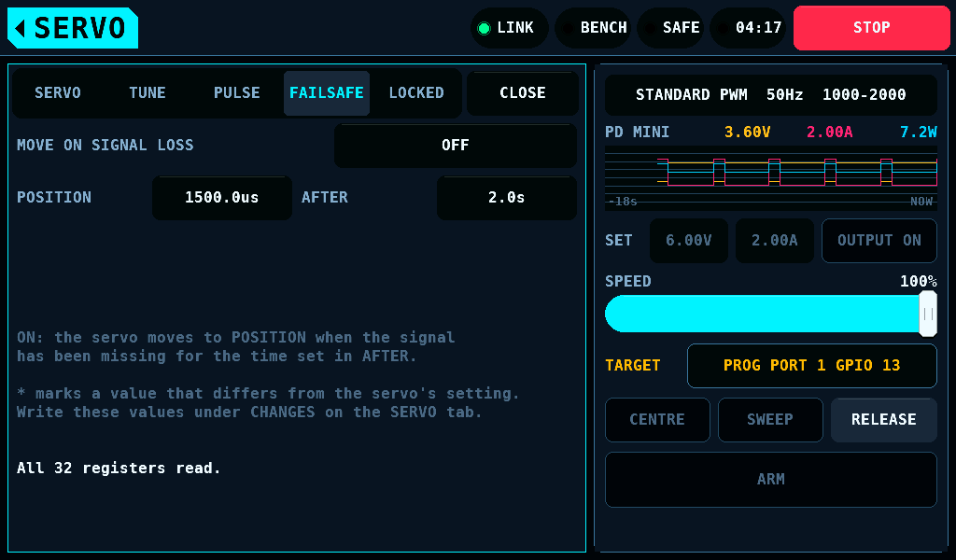Image resolution: width=956 pixels, height=560 pixels.
Task: Open the PROG PORT 1 GPIO 13 target selector
Action: point(812,366)
